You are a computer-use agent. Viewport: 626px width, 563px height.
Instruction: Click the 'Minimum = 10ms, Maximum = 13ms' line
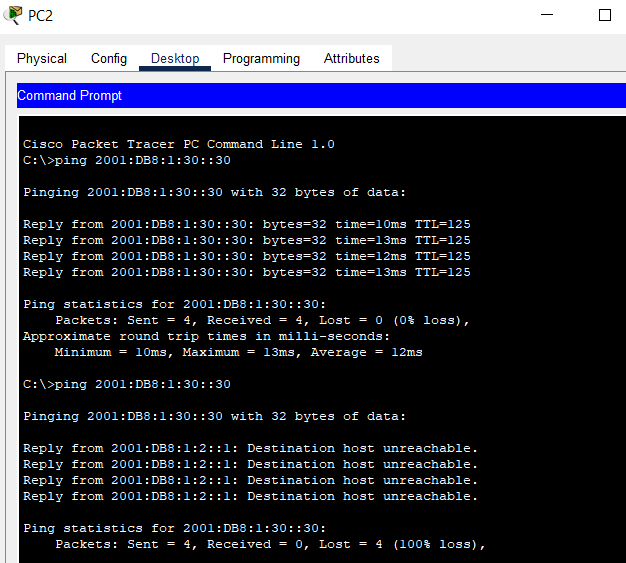pos(239,352)
